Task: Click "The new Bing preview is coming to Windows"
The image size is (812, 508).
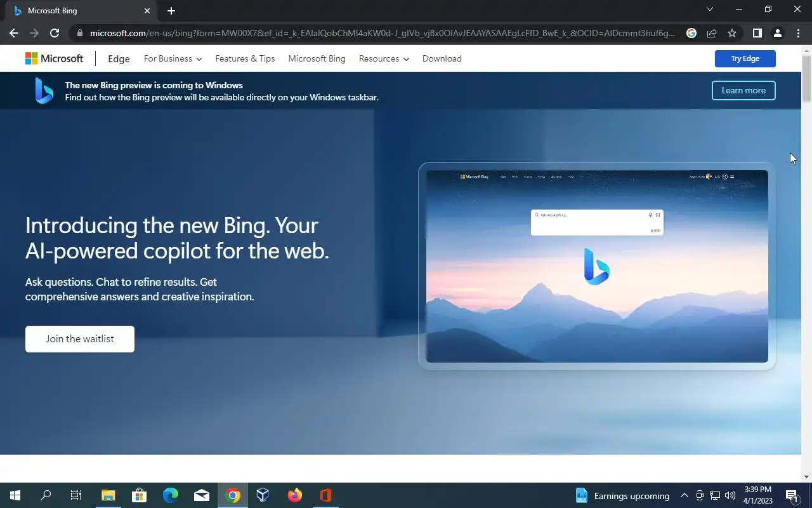Action: click(154, 85)
